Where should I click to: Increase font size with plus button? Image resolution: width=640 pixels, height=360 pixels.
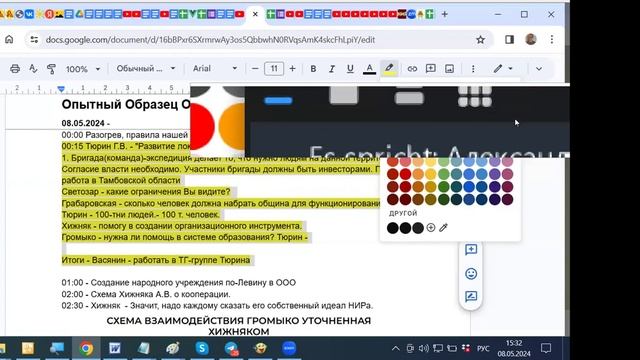pos(292,69)
